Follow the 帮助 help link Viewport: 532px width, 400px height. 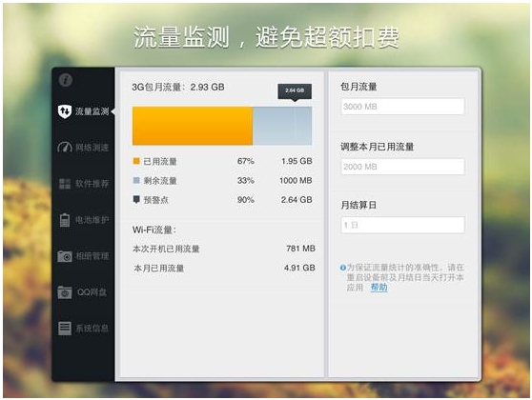(379, 288)
